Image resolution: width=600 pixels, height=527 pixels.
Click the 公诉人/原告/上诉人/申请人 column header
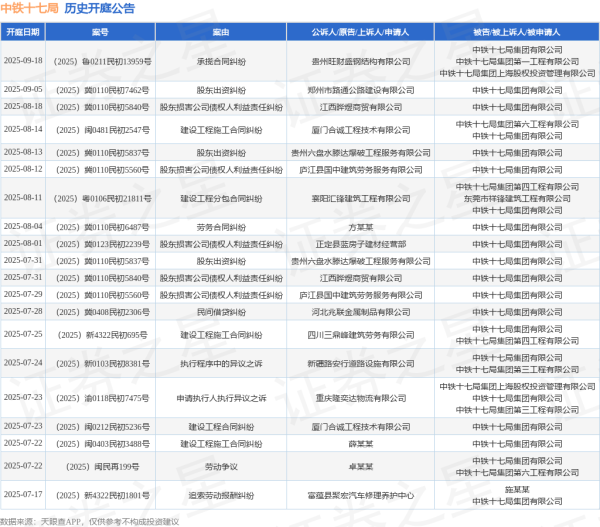(360, 32)
